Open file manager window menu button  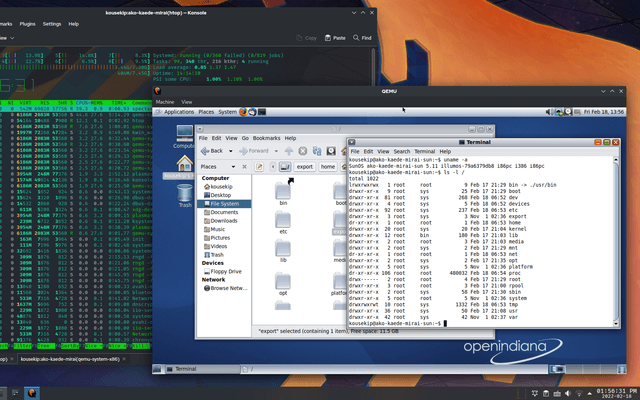tap(200, 129)
